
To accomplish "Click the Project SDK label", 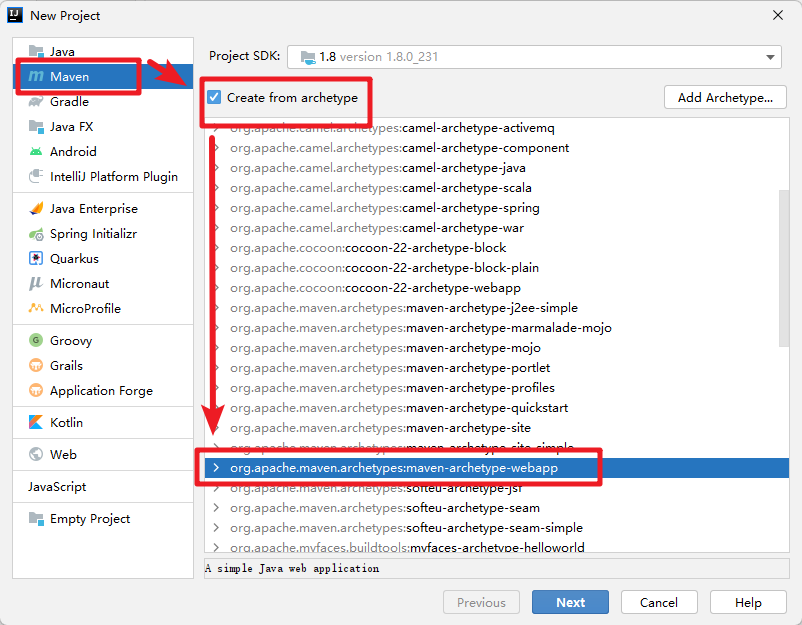I will 244,56.
